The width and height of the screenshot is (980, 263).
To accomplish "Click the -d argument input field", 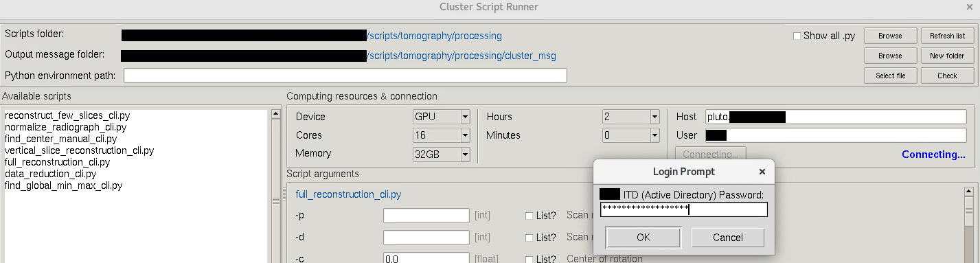I will [426, 238].
